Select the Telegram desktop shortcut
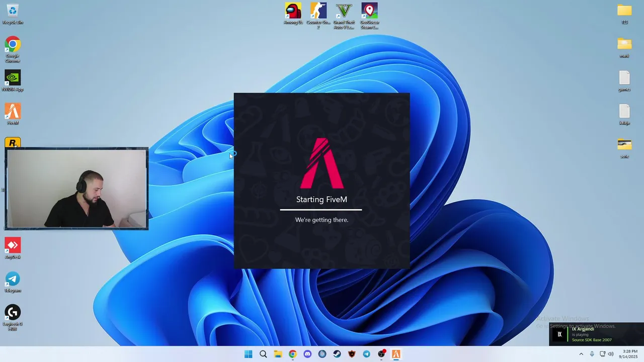Viewport: 644px width, 362px height. click(x=13, y=282)
